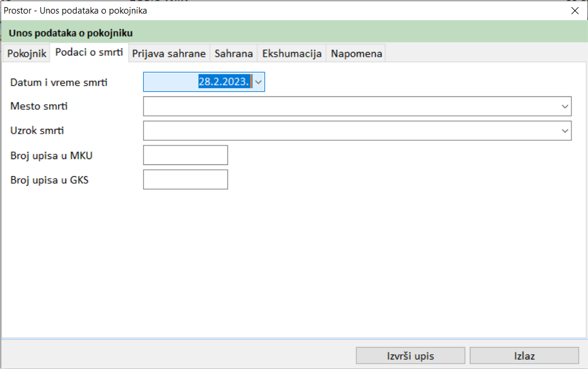Open the Ekshumacija tab

292,54
